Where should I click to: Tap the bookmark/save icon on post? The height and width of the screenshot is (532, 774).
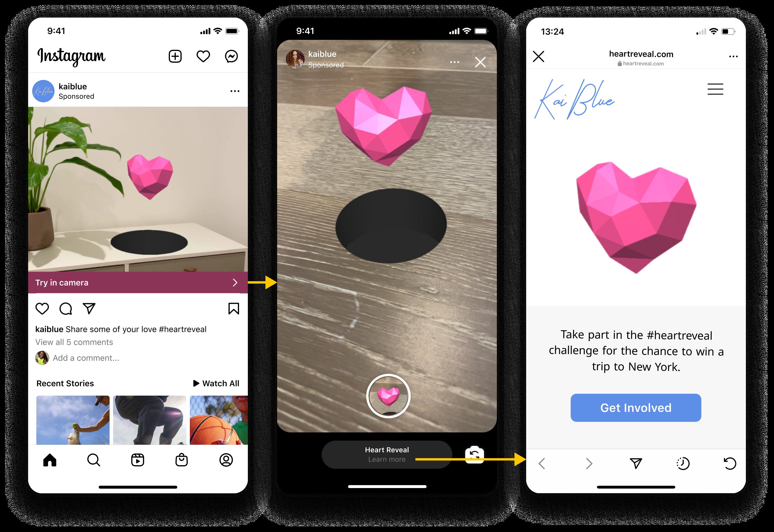tap(234, 307)
